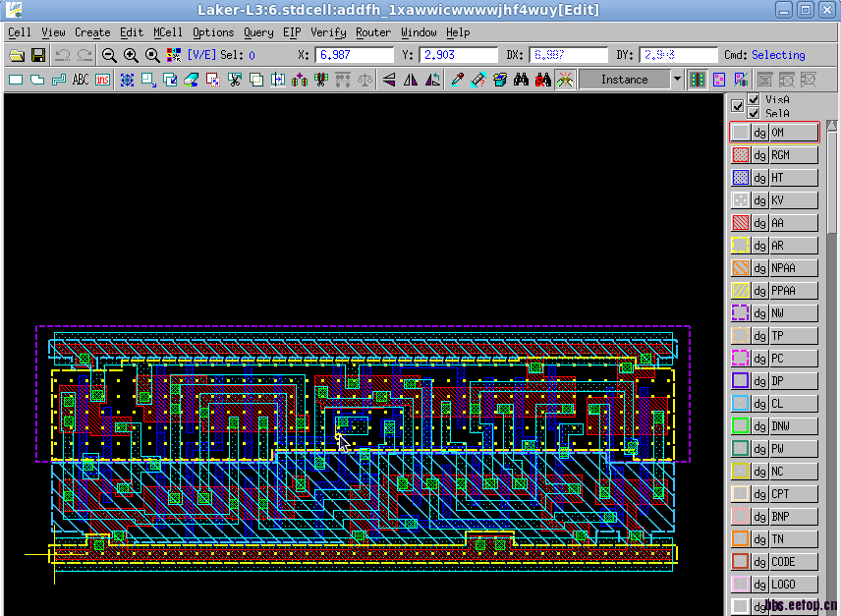Open the Options menu
Viewport: 841px width, 616px height.
coord(213,32)
